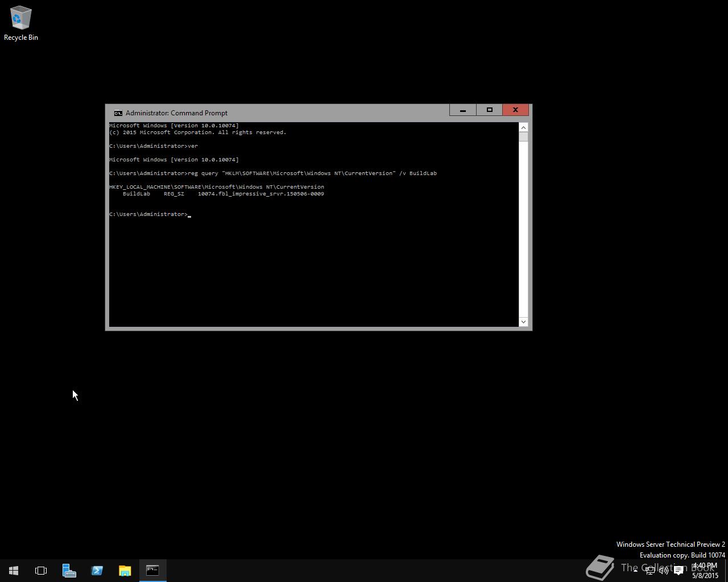
Task: Click the C:\Users\Administrator>ver command line
Action: click(154, 146)
